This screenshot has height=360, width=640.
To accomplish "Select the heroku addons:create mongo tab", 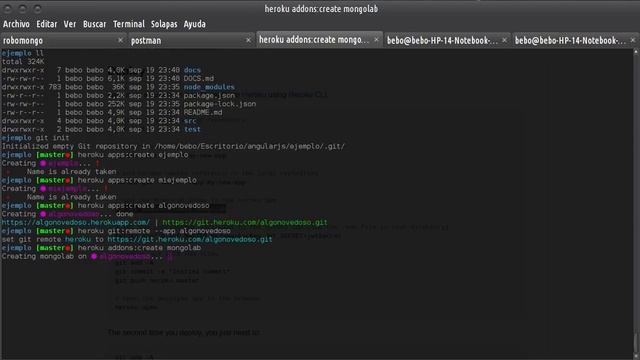I will [319, 40].
